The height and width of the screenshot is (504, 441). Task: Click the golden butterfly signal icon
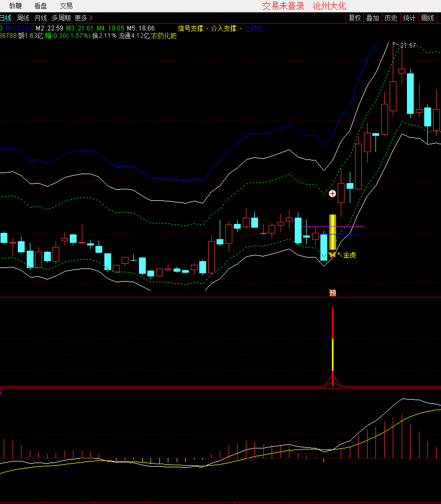coord(331,254)
